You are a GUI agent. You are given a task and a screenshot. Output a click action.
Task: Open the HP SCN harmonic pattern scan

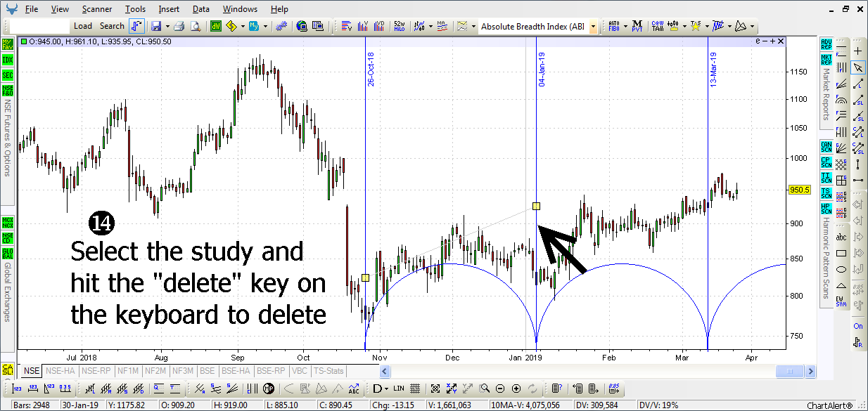826,209
